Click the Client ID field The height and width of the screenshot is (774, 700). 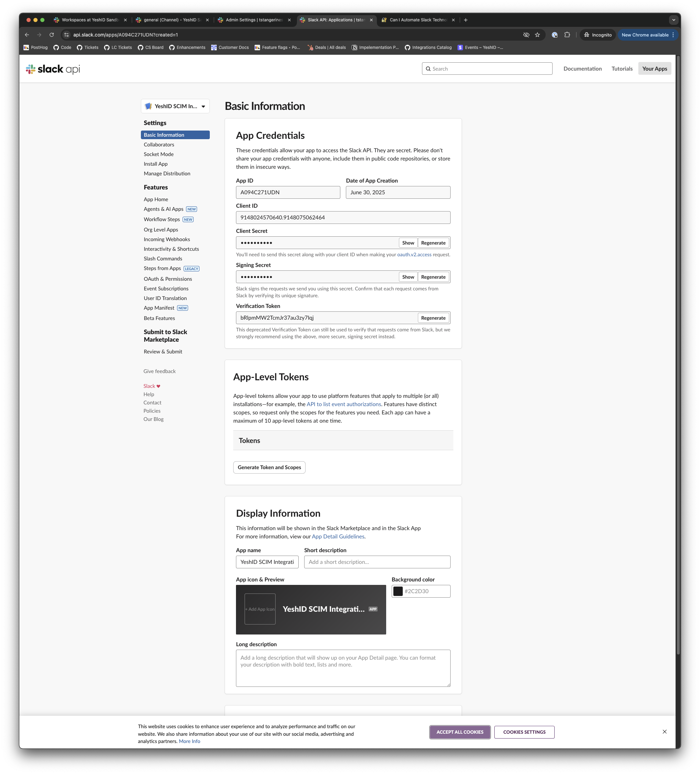click(343, 218)
